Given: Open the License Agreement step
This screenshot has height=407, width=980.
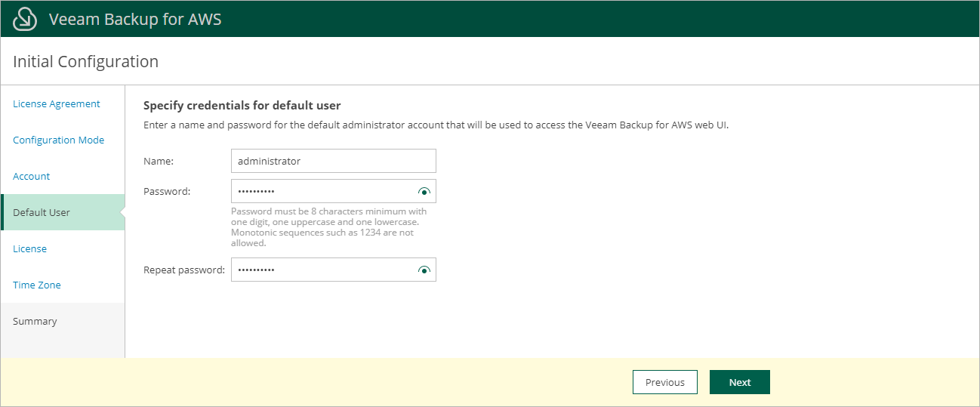Looking at the screenshot, I should (x=57, y=104).
